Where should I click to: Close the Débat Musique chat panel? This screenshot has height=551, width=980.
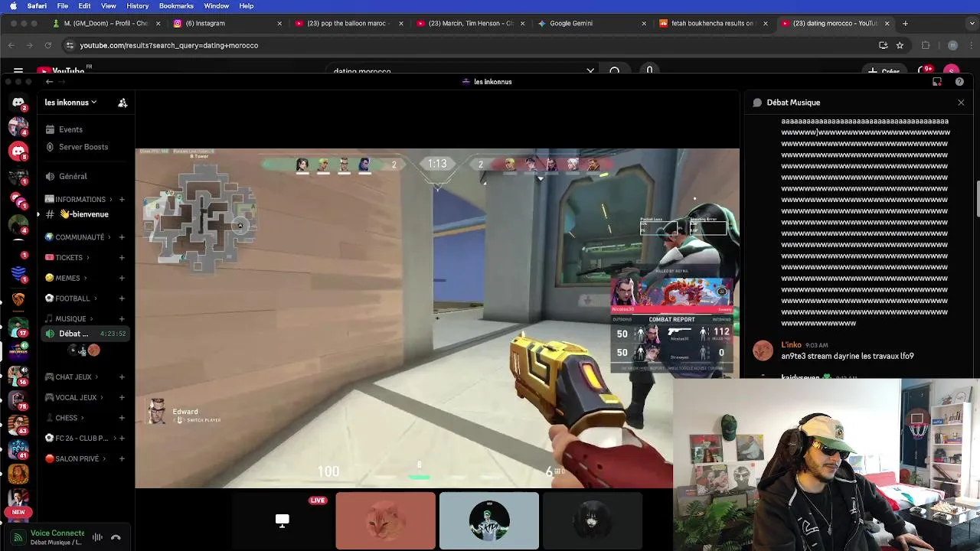961,103
